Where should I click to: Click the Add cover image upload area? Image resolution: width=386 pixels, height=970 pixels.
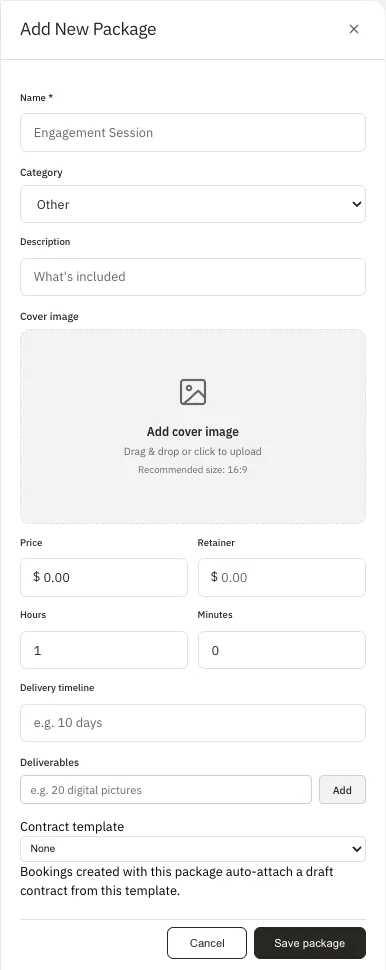(193, 426)
